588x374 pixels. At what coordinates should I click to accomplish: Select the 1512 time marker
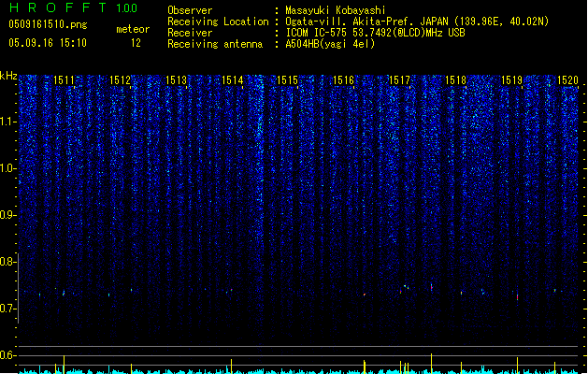120,80
